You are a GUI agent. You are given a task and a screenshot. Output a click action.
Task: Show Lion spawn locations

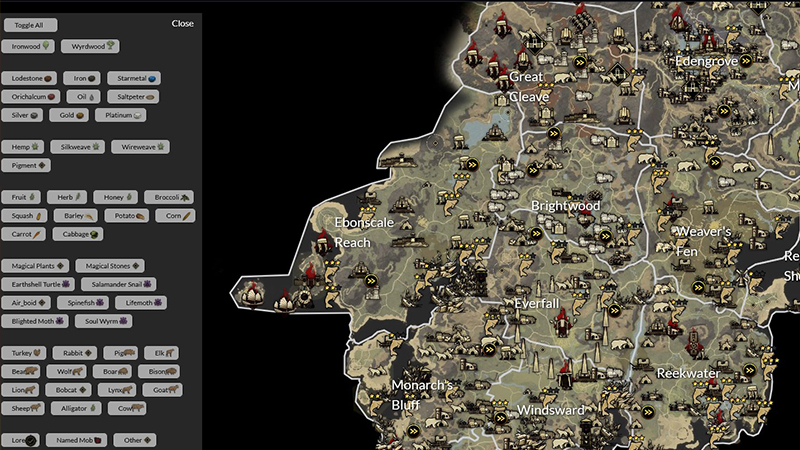click(x=20, y=390)
